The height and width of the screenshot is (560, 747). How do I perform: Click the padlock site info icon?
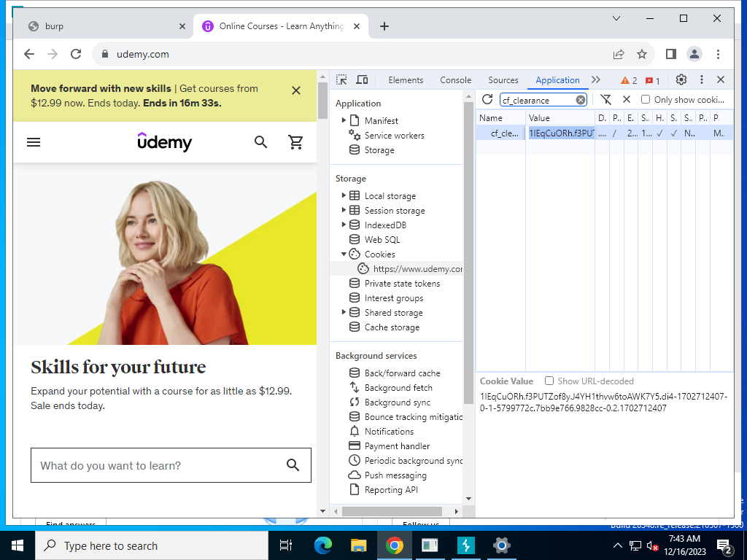pos(105,54)
